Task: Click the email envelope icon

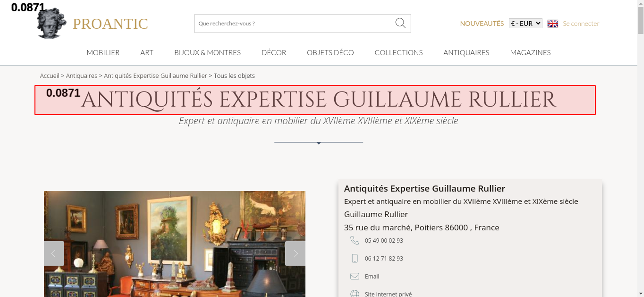Action: pos(355,276)
